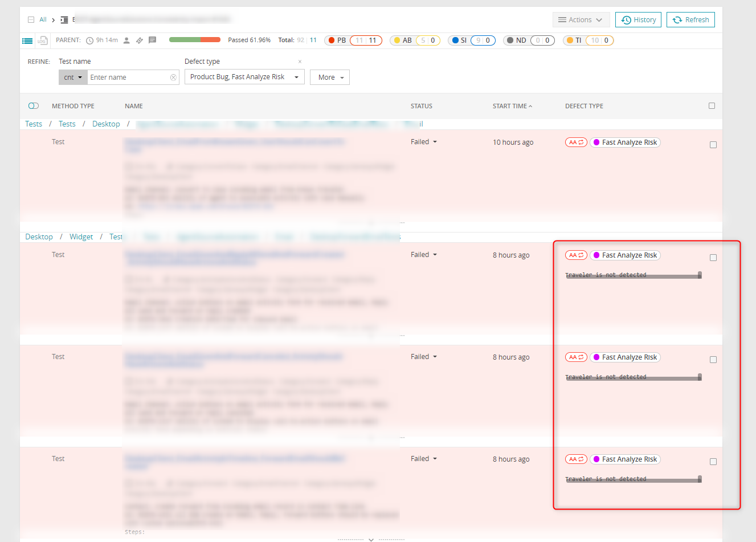Sort by the NAME column header
Screen dimensions: 756x542
(x=134, y=106)
